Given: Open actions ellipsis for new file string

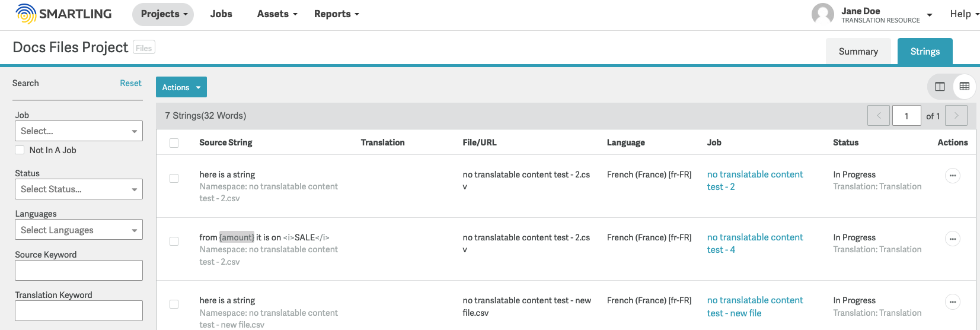Looking at the screenshot, I should tap(953, 302).
